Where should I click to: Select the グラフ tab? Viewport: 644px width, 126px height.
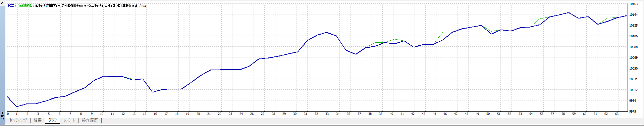53,120
